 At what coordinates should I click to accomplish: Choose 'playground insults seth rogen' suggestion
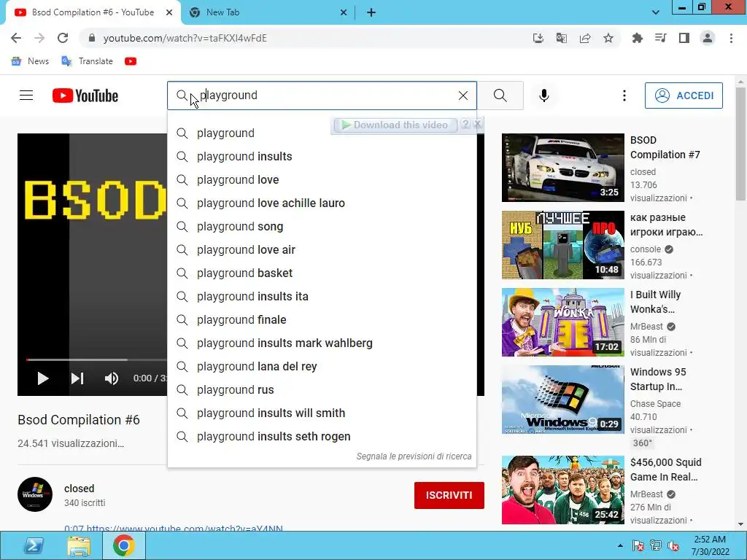click(322, 436)
